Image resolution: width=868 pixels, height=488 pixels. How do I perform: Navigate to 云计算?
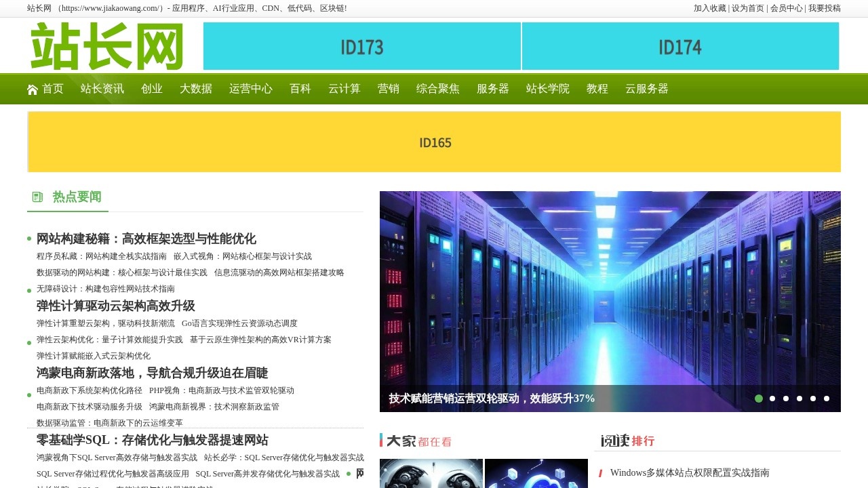[344, 89]
